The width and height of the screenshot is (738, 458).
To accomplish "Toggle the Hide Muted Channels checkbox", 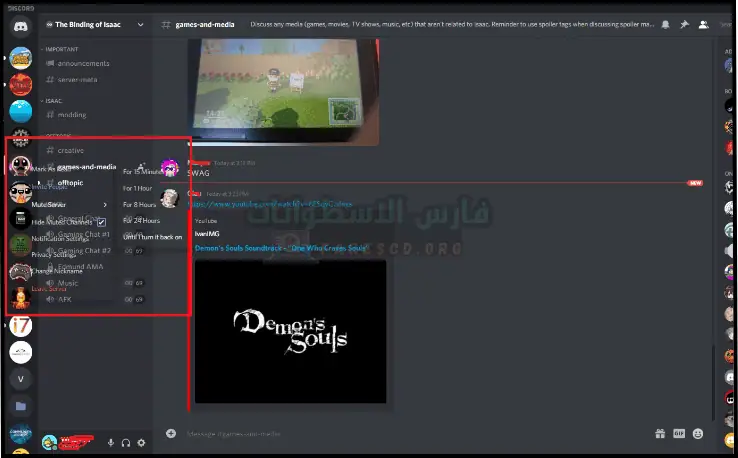I will (101, 222).
